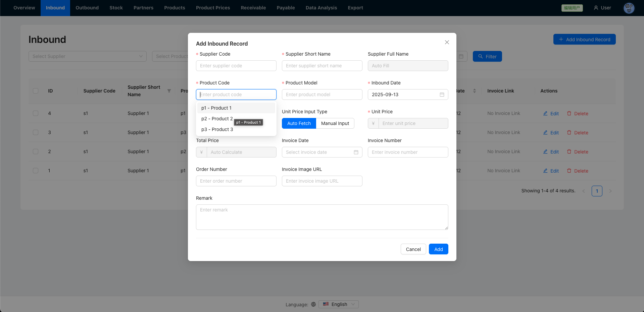The width and height of the screenshot is (644, 312).
Task: Check the select-all checkbox in table header
Action: [x=36, y=91]
